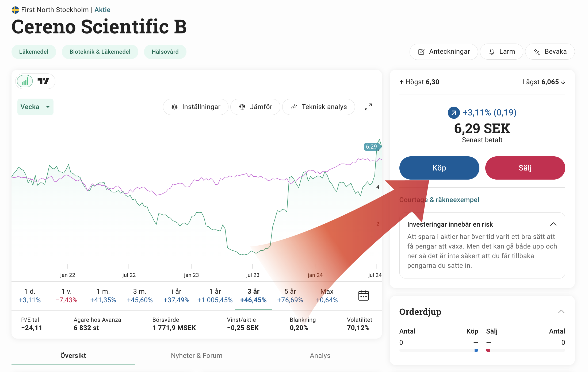Expand the chart to fullscreen

(368, 107)
